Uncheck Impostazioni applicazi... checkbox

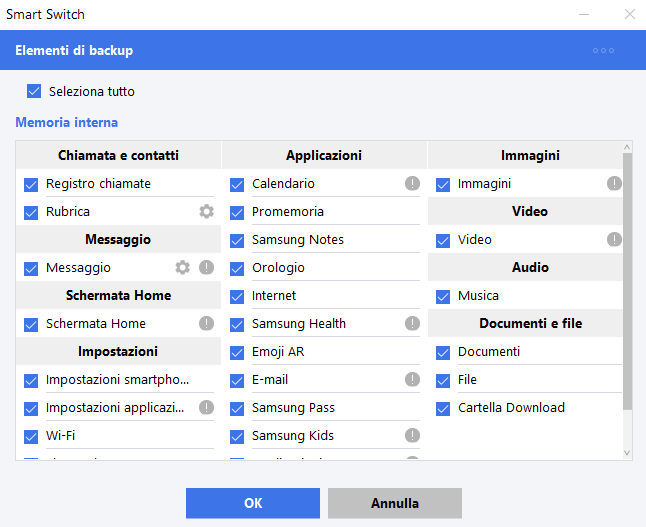[x=31, y=409]
